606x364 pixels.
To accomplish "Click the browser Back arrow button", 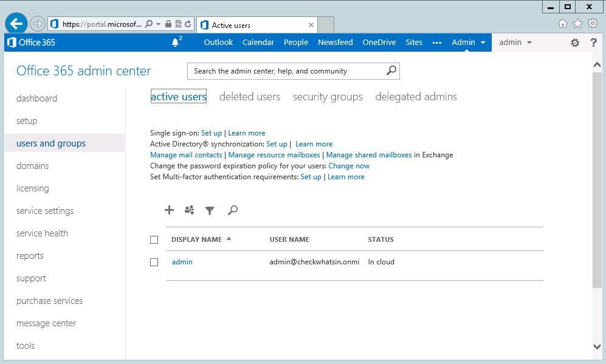I will (x=16, y=24).
